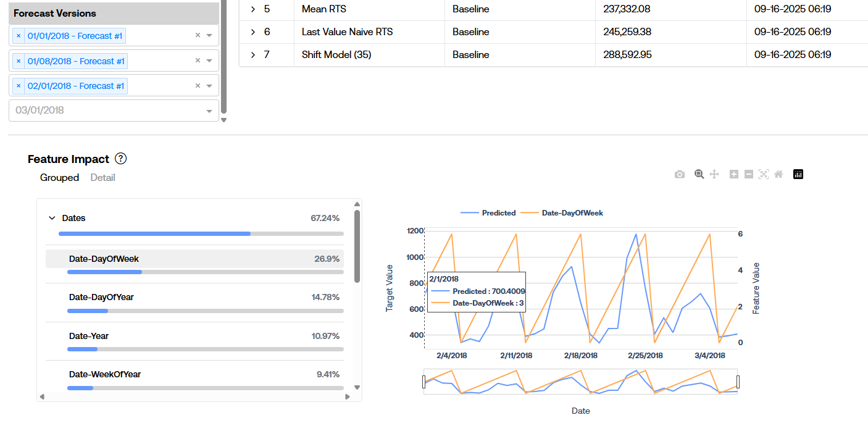Click the camera download plot icon
The height and width of the screenshot is (423, 868).
tap(680, 175)
